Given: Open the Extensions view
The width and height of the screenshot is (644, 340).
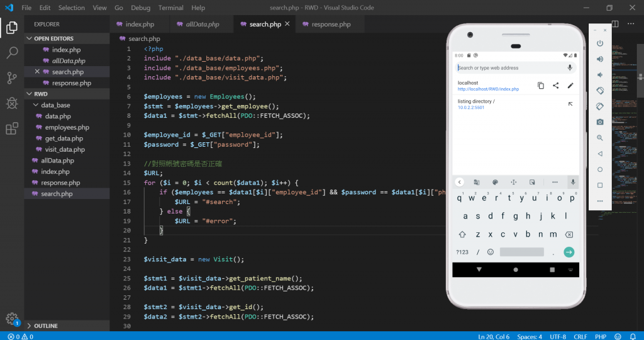Looking at the screenshot, I should click(12, 128).
